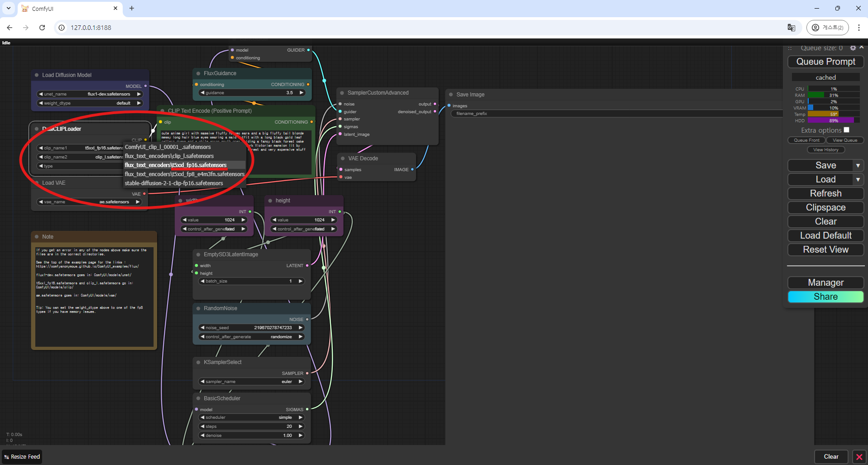Screen dimensions: 868x465
Task: Collapse CLIP Text Encode node dot
Action: 163,111
